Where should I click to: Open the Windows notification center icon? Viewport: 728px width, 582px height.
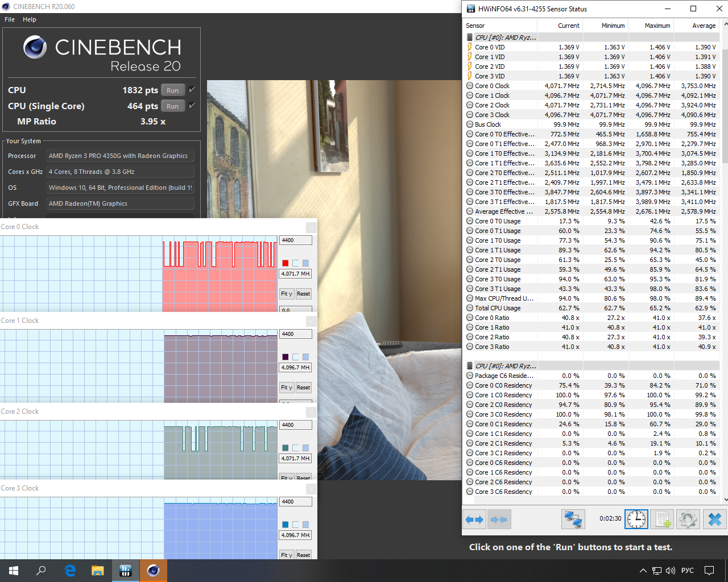tap(709, 571)
